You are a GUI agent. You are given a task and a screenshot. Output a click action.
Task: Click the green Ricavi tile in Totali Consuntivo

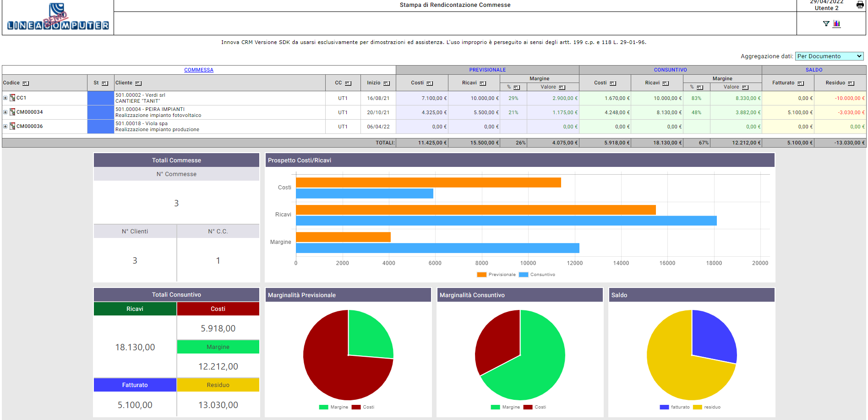pos(135,309)
